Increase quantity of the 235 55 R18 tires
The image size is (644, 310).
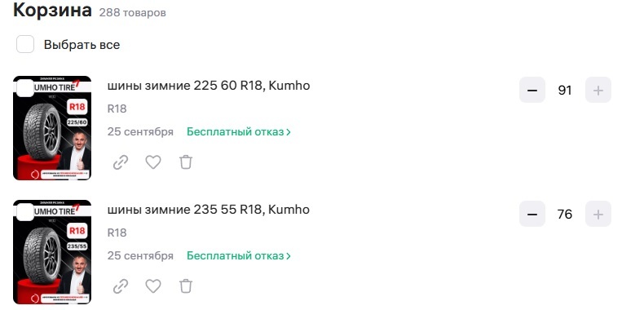pos(598,214)
